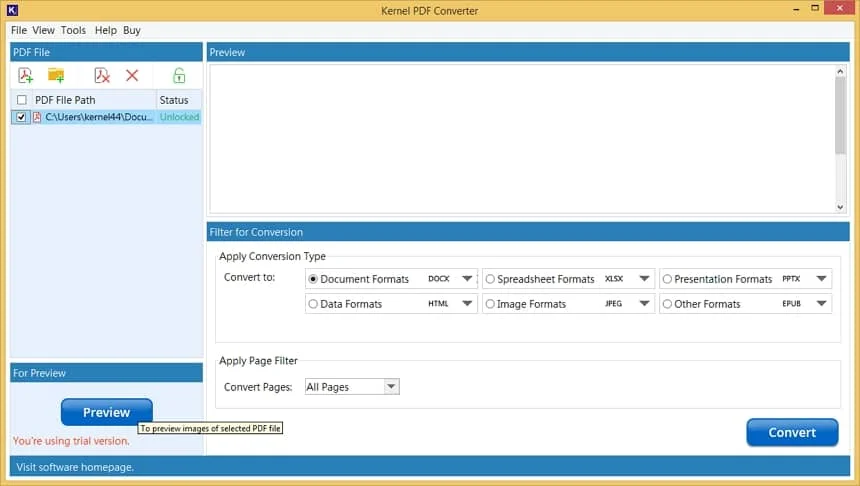Screen dimensions: 860x486
Task: Click the Kernel app logo in title bar
Action: coord(12,9)
